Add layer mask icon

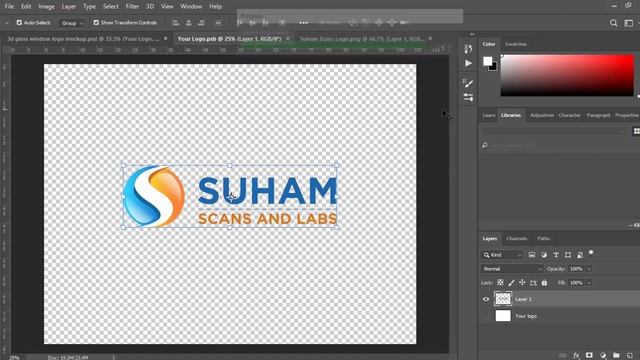[589, 356]
